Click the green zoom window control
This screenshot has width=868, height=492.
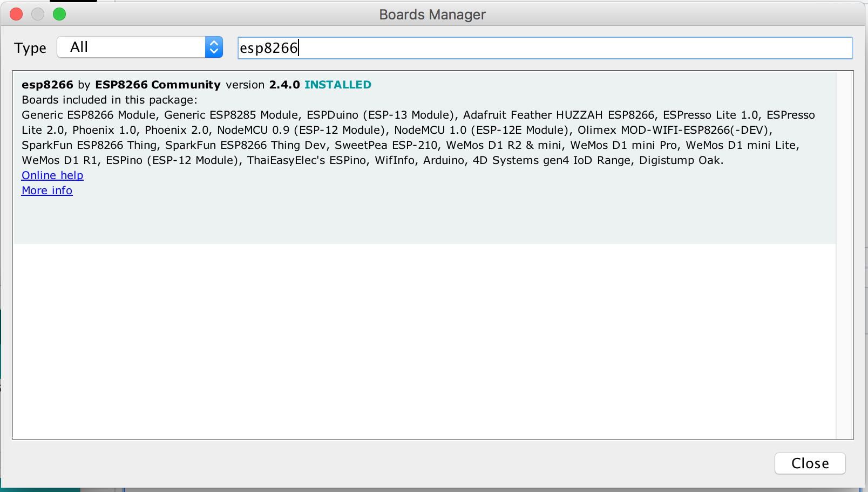click(x=60, y=14)
